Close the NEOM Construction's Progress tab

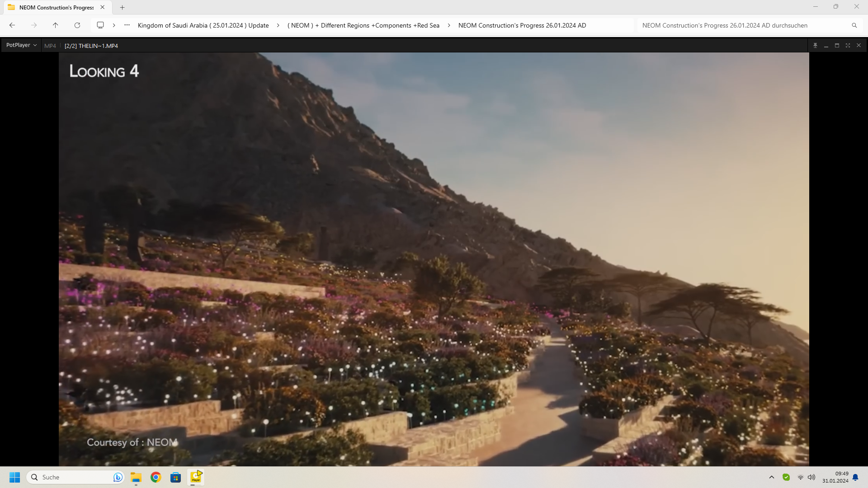[103, 7]
